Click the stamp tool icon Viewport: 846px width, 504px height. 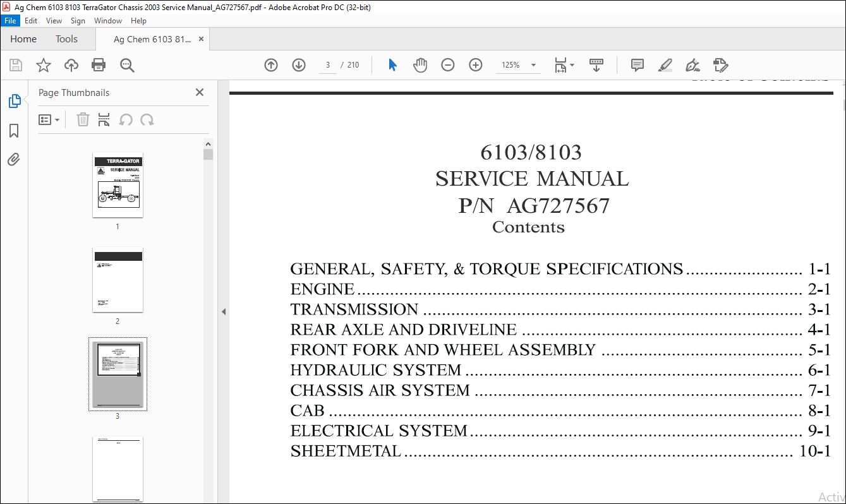[x=720, y=65]
